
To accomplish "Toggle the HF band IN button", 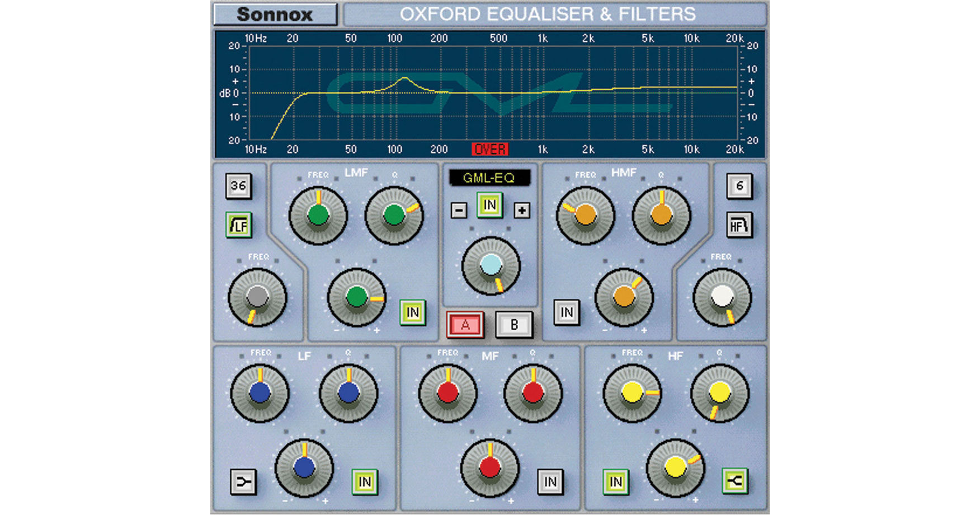I will tap(616, 482).
